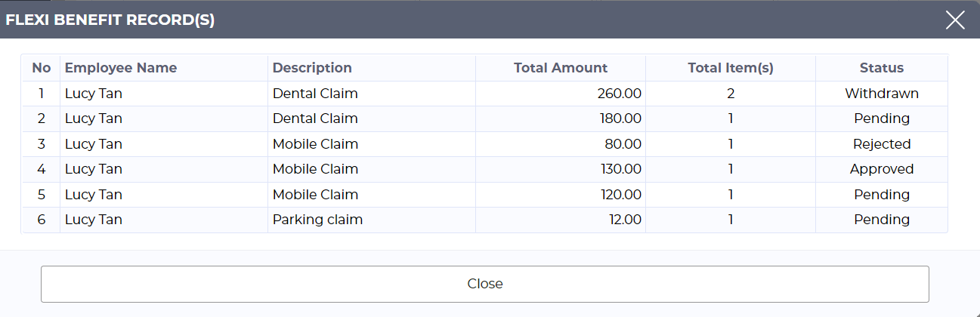Click the Approved status cell
This screenshot has height=317, width=980.
pos(881,169)
